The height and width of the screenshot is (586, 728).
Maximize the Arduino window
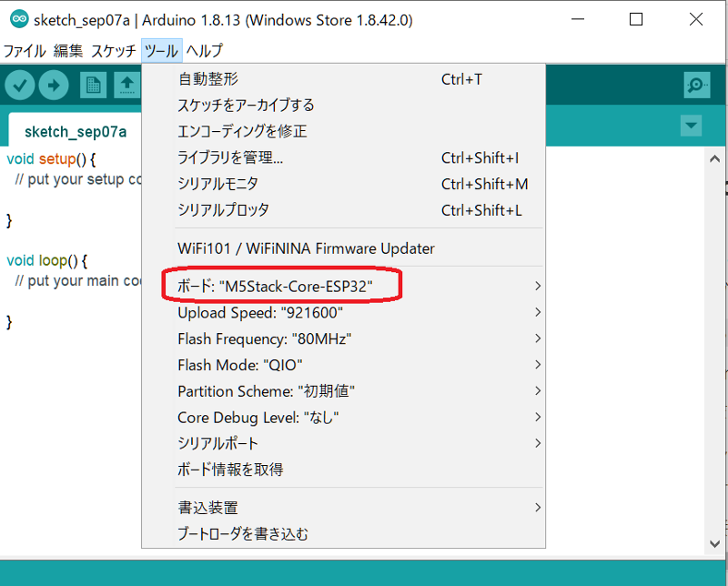(635, 19)
